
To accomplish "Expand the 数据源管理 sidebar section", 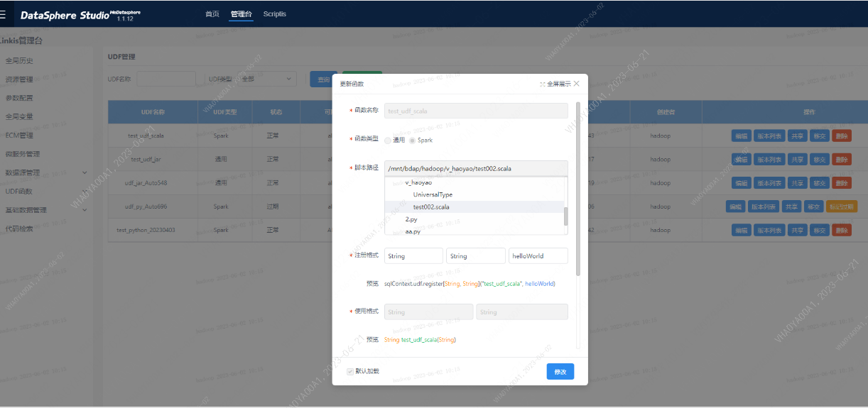I will [x=85, y=172].
